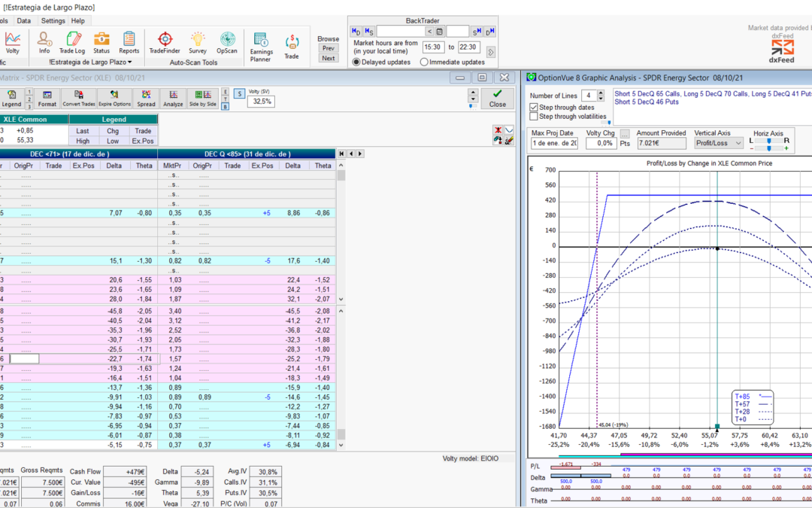Viewport: 812px width, 508px height.
Task: Click the XLE Common header
Action: [34, 119]
